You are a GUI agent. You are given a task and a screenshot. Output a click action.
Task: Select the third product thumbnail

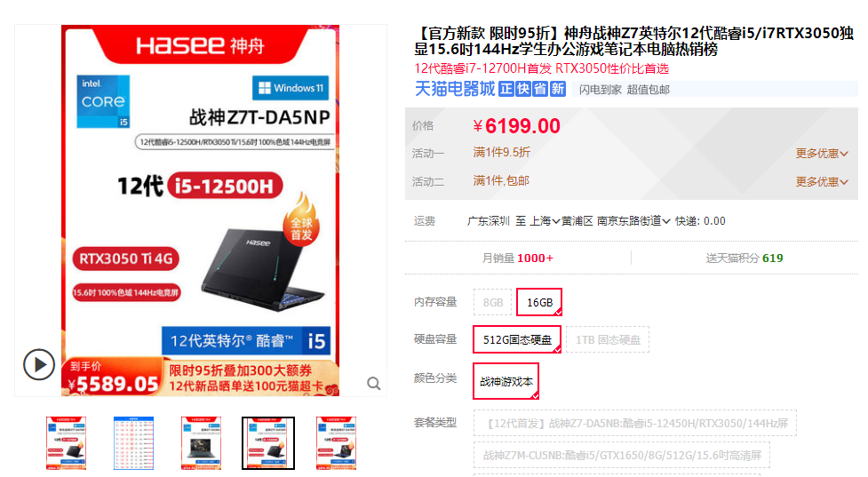click(201, 443)
